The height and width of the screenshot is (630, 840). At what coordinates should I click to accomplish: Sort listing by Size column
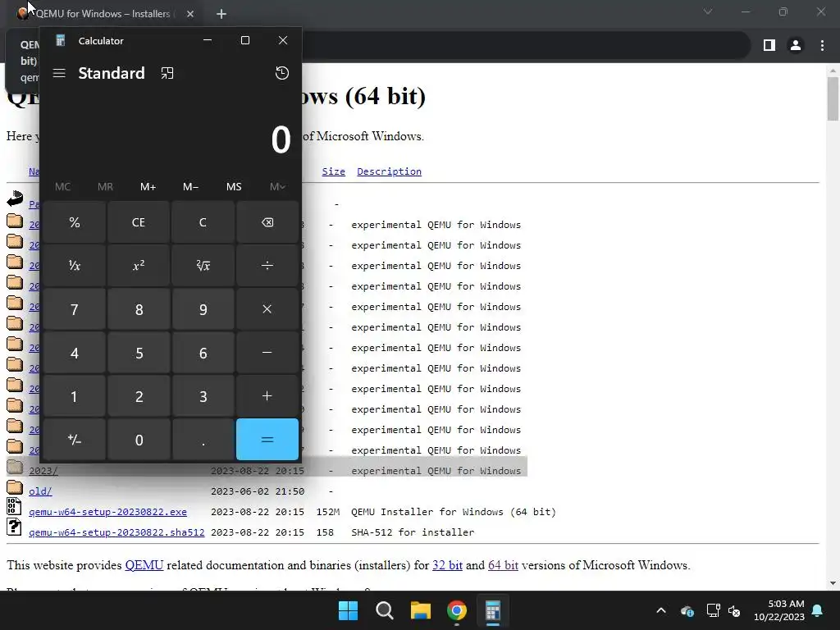(x=333, y=171)
